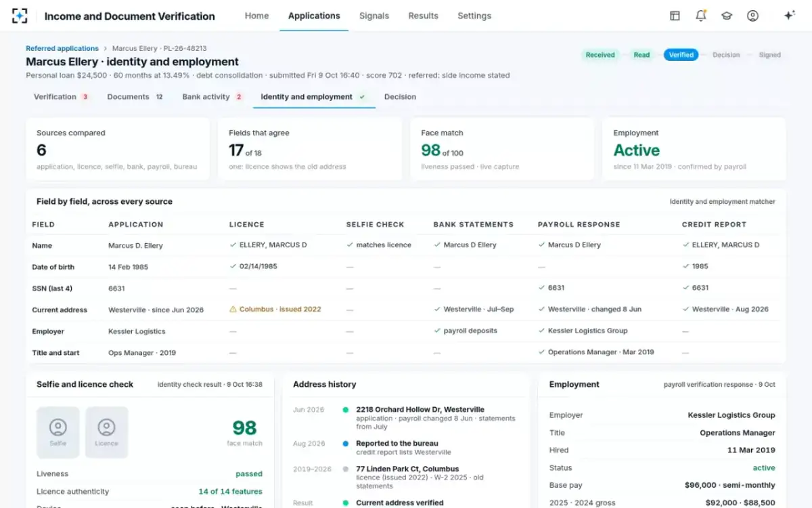Switch to the Bank activity tab
This screenshot has height=508, width=812.
(x=212, y=97)
